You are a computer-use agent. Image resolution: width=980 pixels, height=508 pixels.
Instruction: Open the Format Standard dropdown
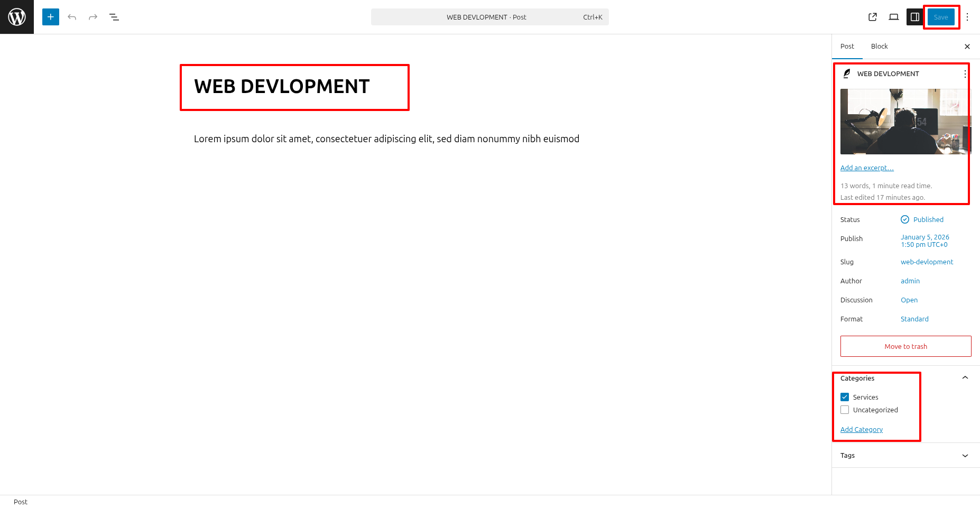(x=914, y=319)
